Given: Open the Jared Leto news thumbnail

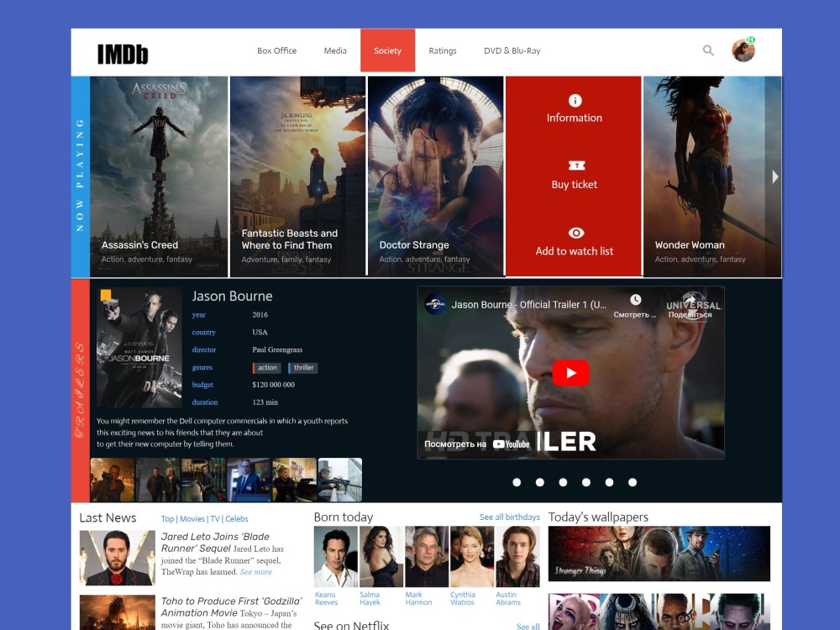Looking at the screenshot, I should [118, 558].
